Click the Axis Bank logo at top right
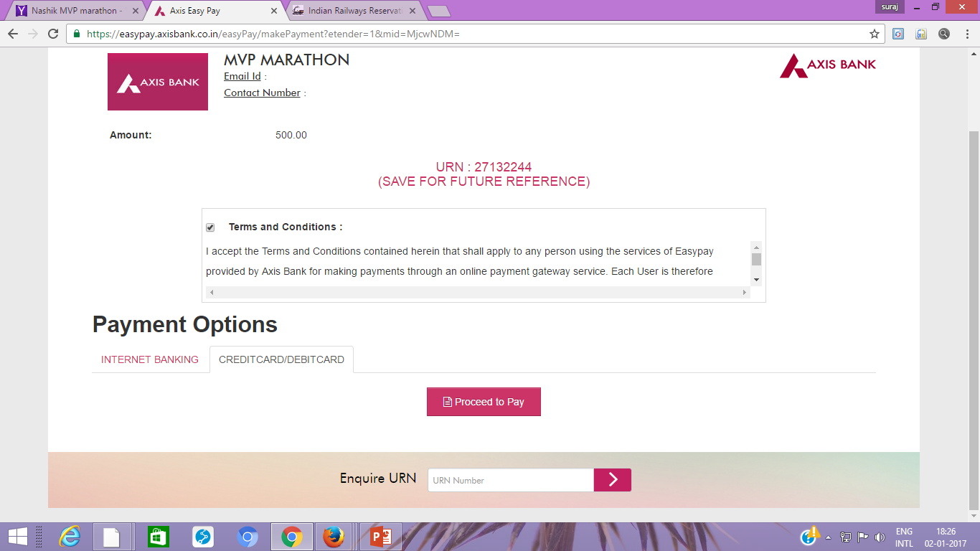The width and height of the screenshot is (980, 551). pyautogui.click(x=827, y=65)
